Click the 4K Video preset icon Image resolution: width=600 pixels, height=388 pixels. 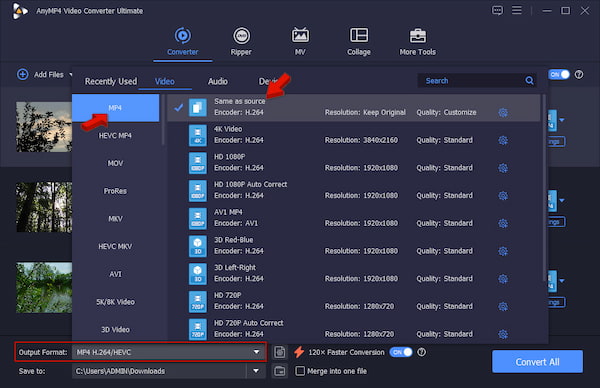pyautogui.click(x=198, y=135)
